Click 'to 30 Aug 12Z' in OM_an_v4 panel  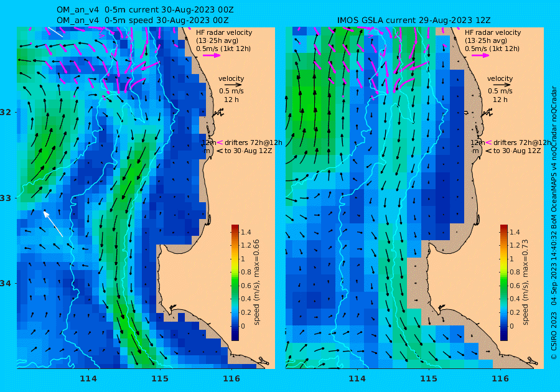click(248, 151)
